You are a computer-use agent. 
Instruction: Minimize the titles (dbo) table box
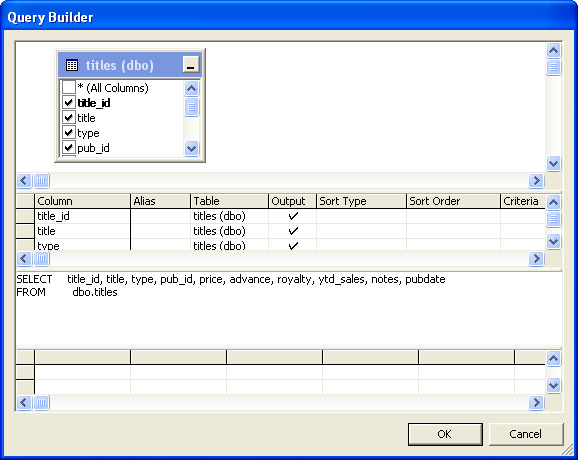(191, 64)
